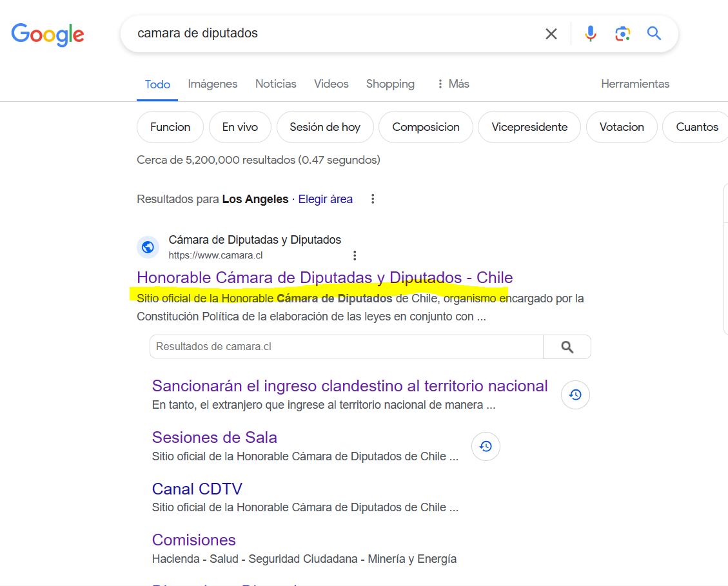Open the Sesiones de Sala link

[215, 438]
